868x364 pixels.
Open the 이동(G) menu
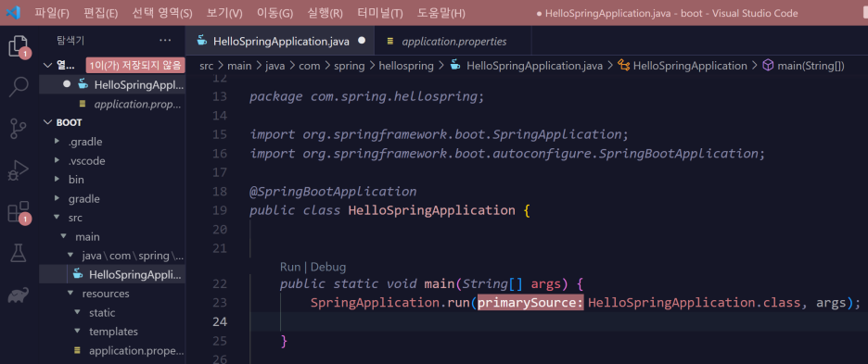point(275,13)
